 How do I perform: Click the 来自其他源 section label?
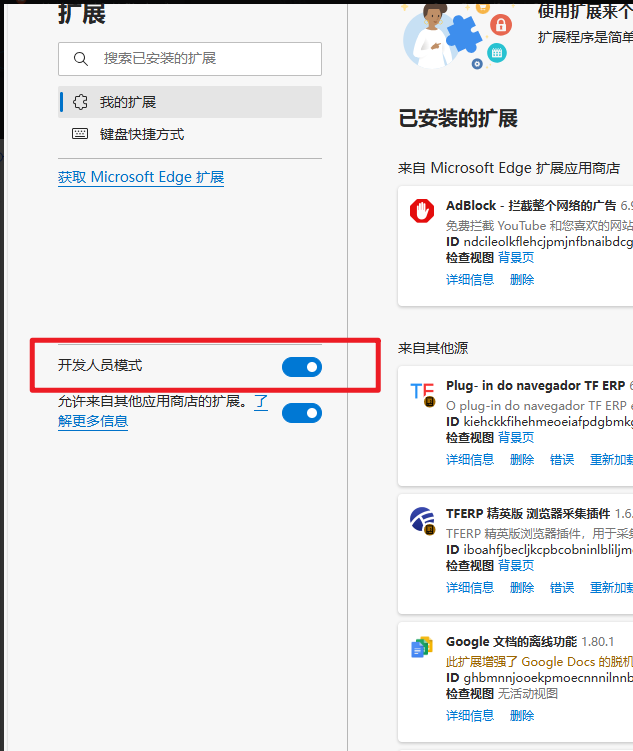433,348
